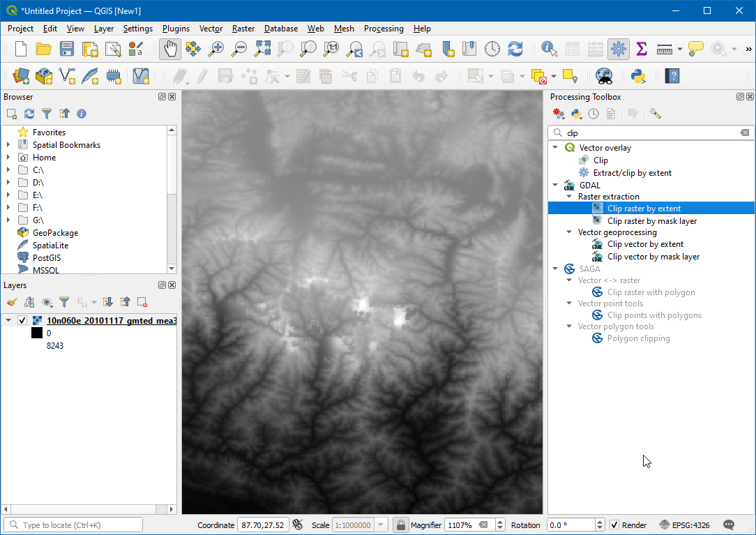Open the Raster menu

coord(243,29)
